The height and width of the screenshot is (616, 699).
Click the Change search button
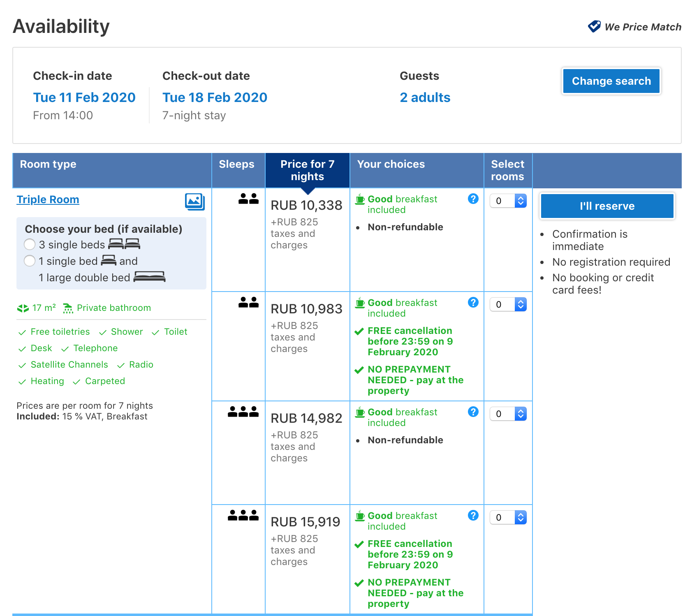click(x=611, y=81)
